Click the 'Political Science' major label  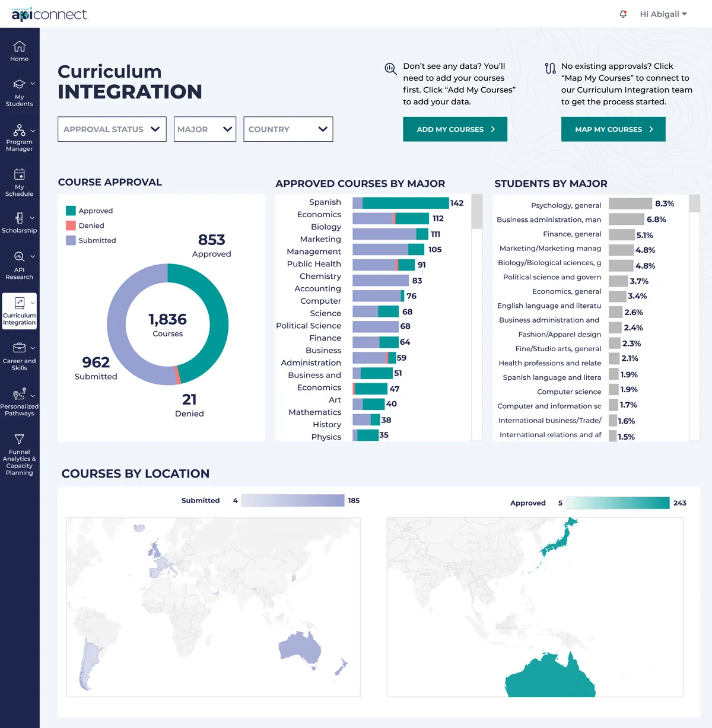point(309,326)
